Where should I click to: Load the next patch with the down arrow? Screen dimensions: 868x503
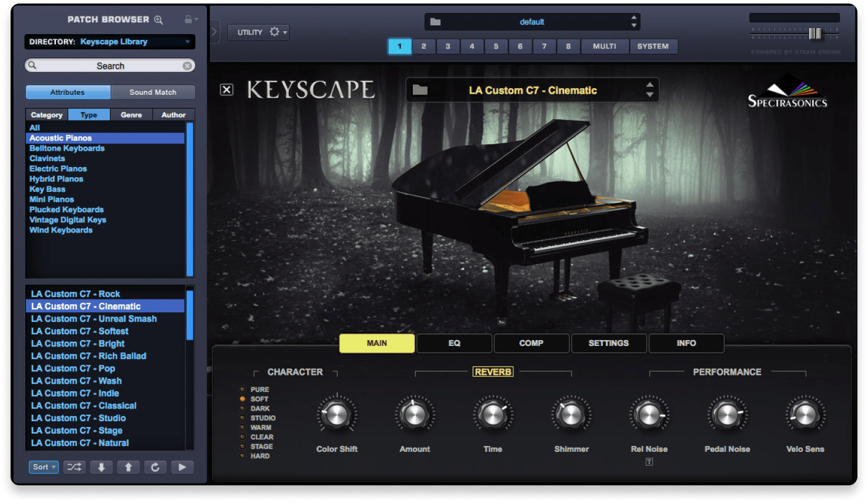pyautogui.click(x=101, y=467)
